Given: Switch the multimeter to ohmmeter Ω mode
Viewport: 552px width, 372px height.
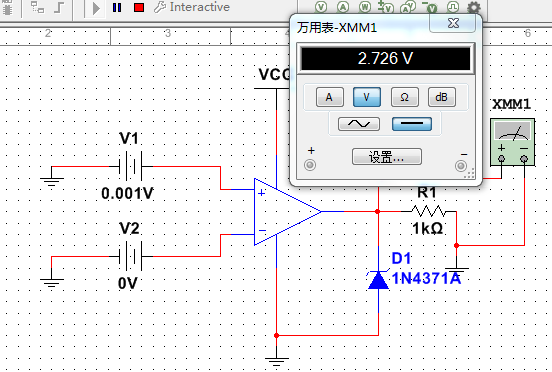Looking at the screenshot, I should pyautogui.click(x=404, y=97).
